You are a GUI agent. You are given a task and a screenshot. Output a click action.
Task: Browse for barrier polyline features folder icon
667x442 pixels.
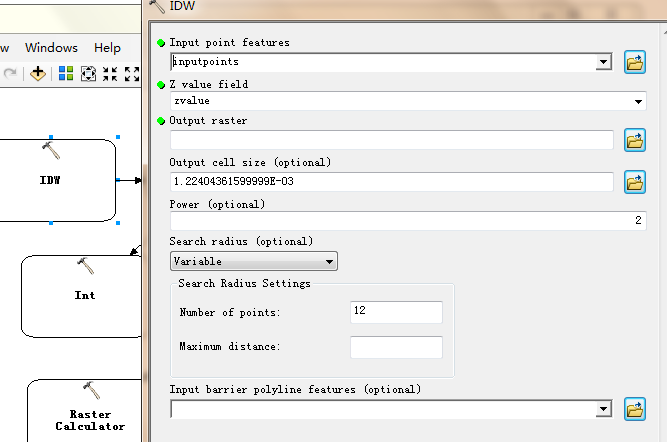[635, 409]
